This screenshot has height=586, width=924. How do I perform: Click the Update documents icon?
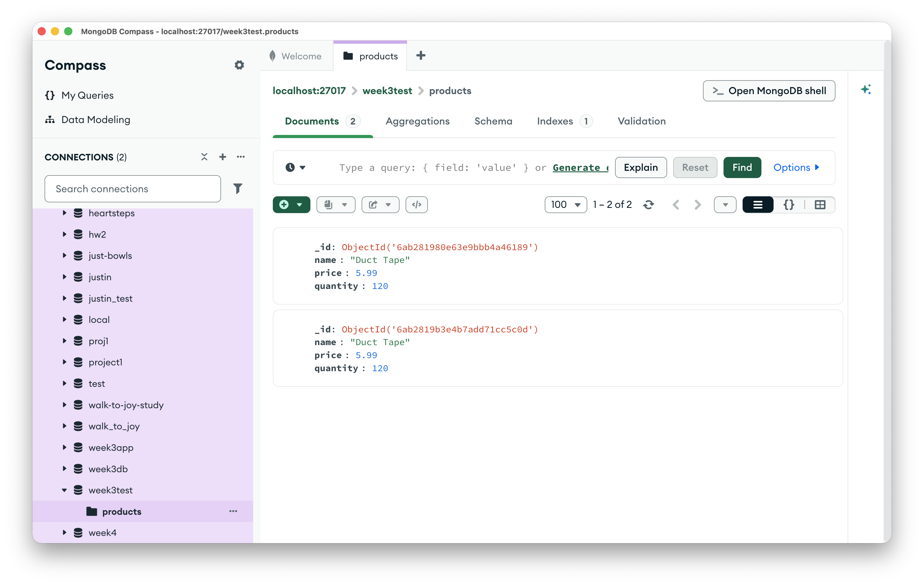(x=336, y=205)
